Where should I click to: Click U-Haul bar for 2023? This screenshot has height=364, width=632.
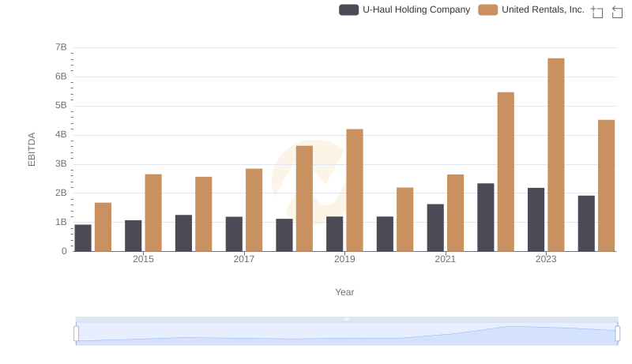[x=536, y=220]
